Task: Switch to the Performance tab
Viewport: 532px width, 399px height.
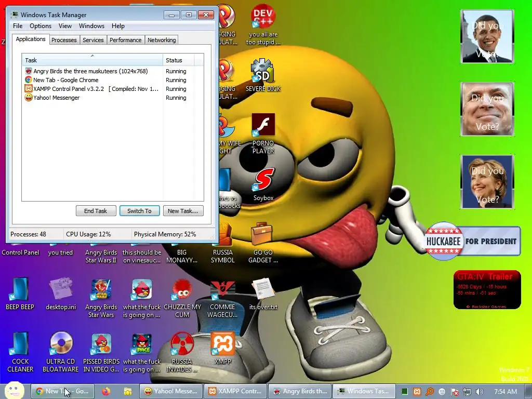Action: (x=126, y=40)
